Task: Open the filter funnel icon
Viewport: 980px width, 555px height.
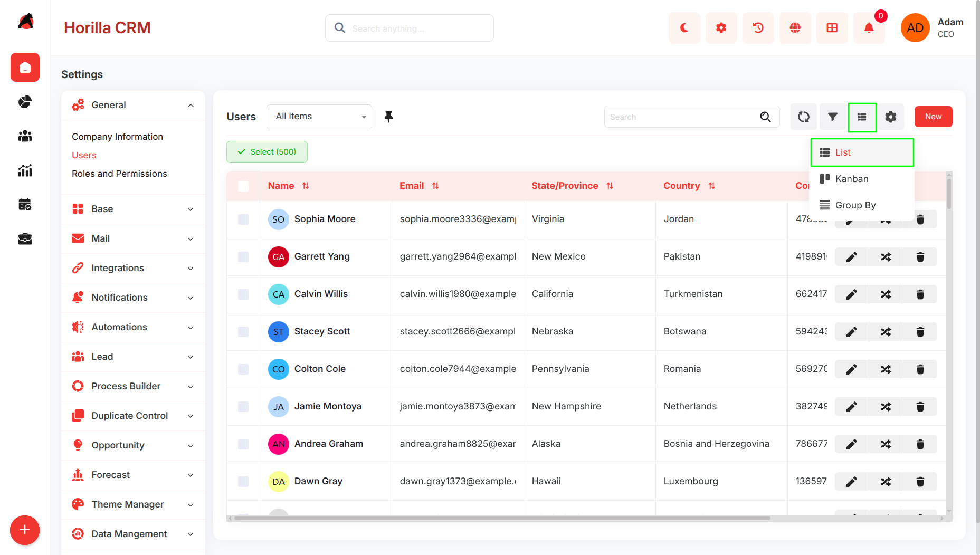Action: [x=832, y=117]
